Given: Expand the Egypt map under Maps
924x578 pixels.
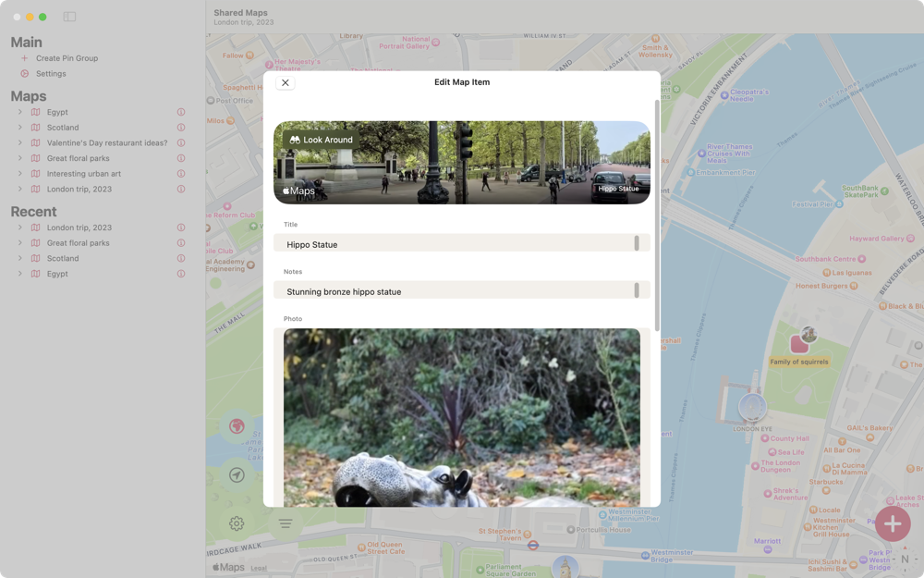Looking at the screenshot, I should click(x=20, y=112).
